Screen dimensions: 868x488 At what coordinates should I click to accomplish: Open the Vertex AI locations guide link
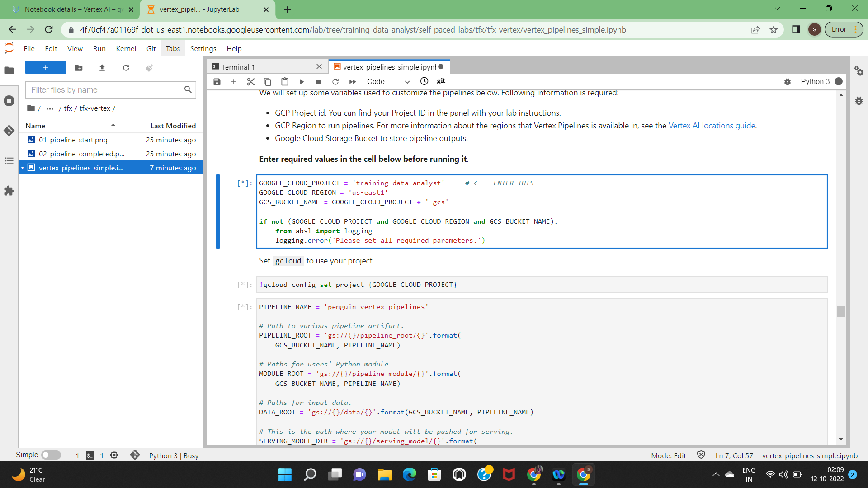(712, 126)
